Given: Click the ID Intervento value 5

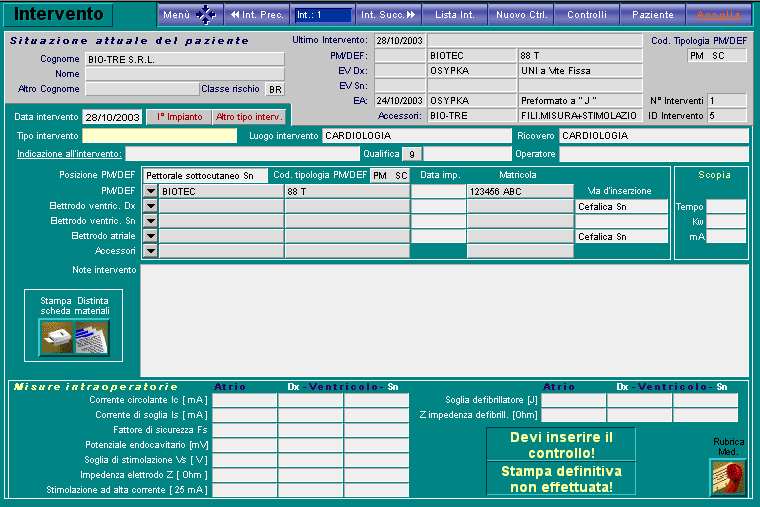Looking at the screenshot, I should [x=727, y=116].
